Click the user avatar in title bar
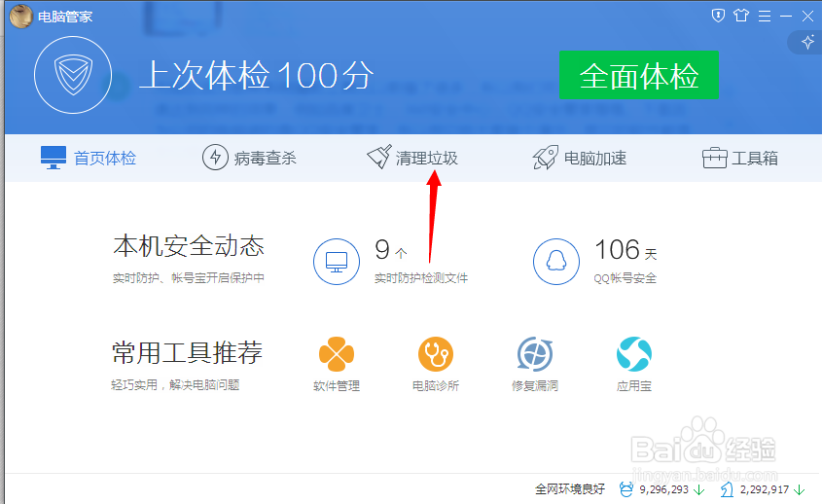The height and width of the screenshot is (504, 822). 21,17
